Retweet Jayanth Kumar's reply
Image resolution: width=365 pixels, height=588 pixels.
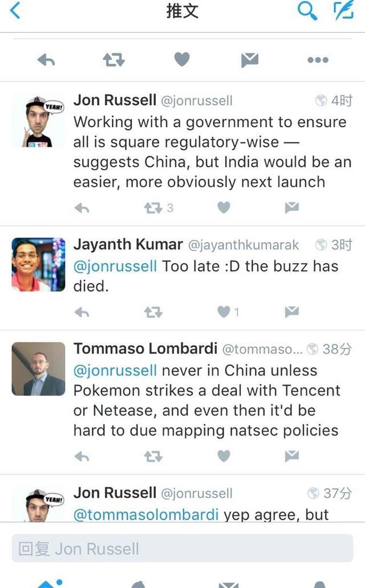[x=152, y=312]
